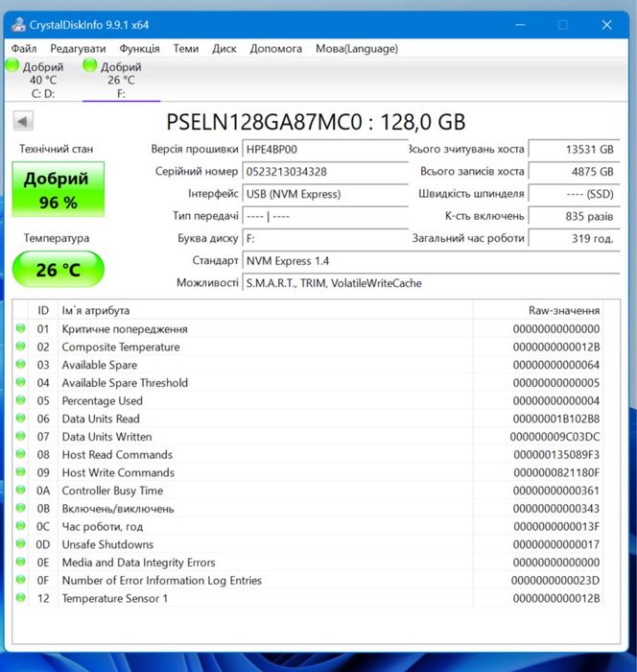Click the Добрий 96 % health status button
This screenshot has height=672, width=637.
(x=59, y=189)
